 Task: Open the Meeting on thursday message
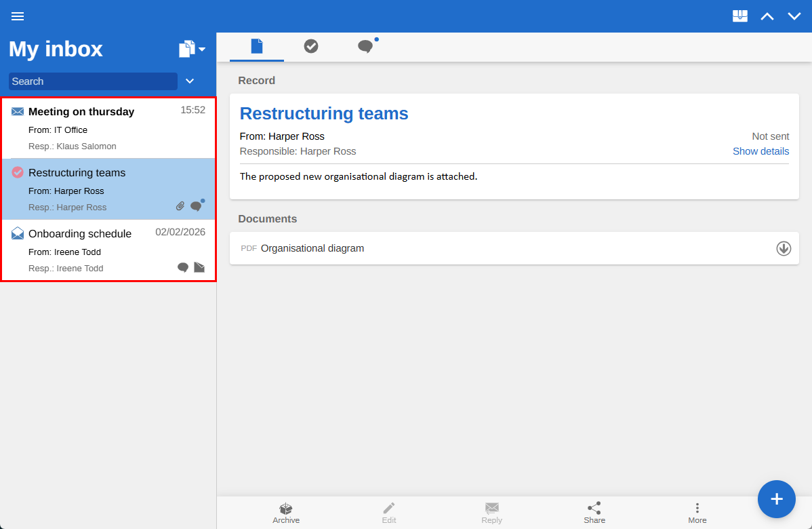[x=108, y=128]
